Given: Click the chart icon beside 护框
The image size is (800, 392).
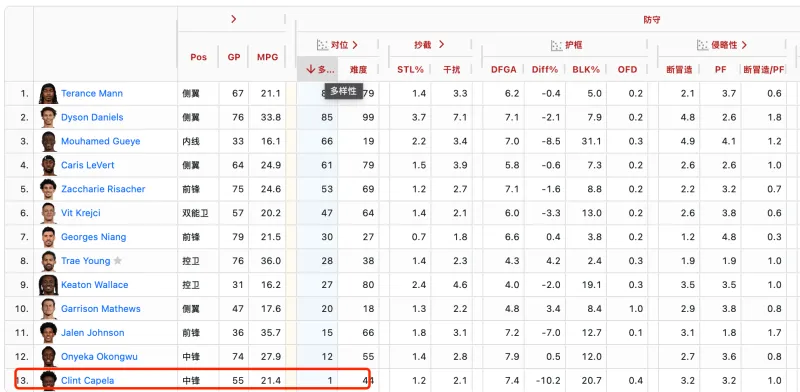Looking at the screenshot, I should tap(557, 45).
